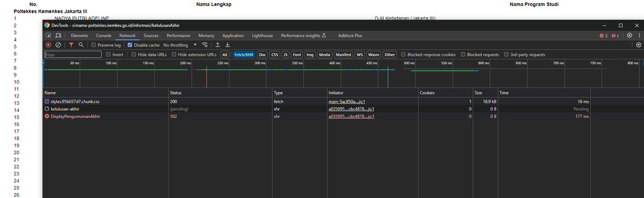The height and width of the screenshot is (198, 644).
Task: Switch to the Elements tab
Action: point(79,35)
